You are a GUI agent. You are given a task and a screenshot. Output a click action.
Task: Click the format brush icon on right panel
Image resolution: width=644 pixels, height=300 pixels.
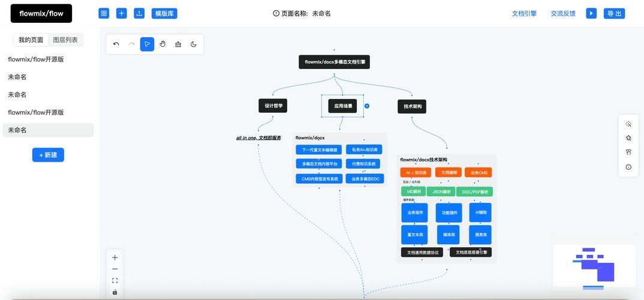[x=628, y=152]
